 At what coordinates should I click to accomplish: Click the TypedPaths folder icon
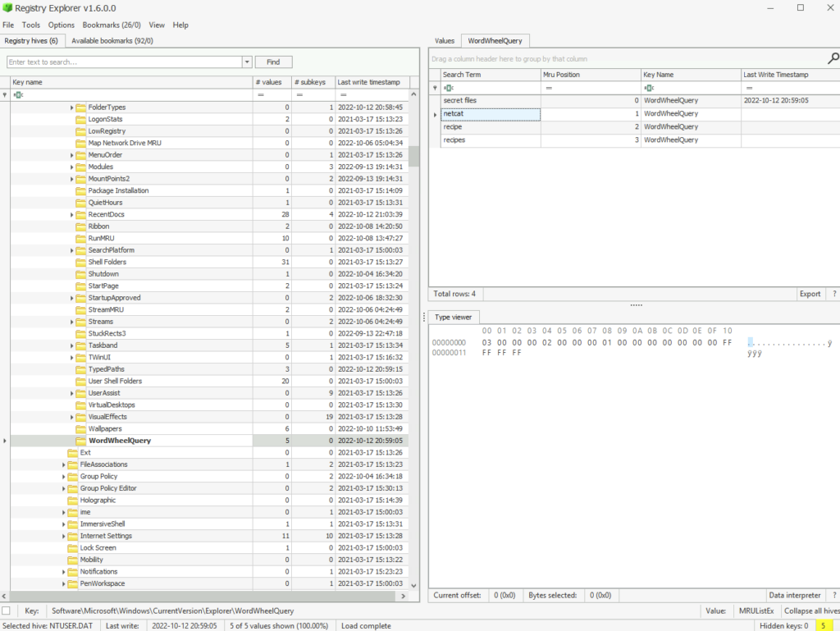pos(81,369)
